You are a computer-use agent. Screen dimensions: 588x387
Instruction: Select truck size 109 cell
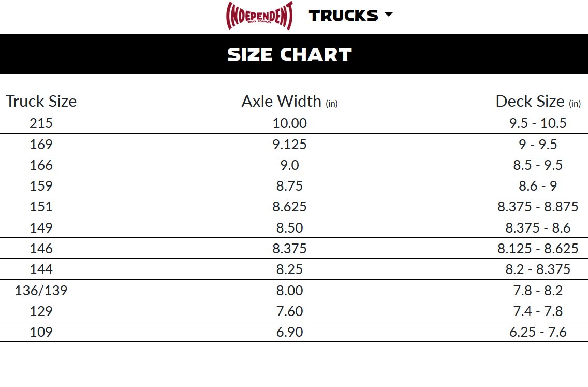41,332
